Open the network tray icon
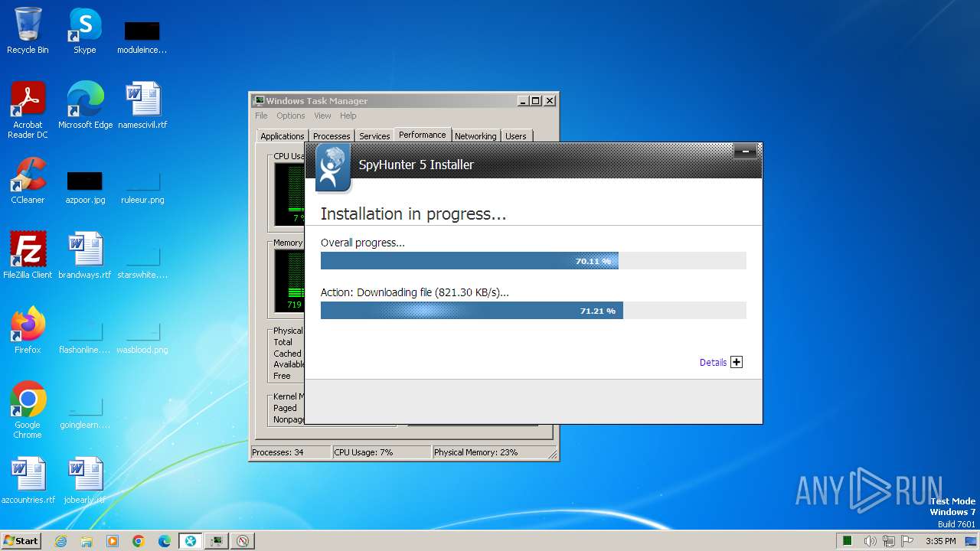 [889, 541]
